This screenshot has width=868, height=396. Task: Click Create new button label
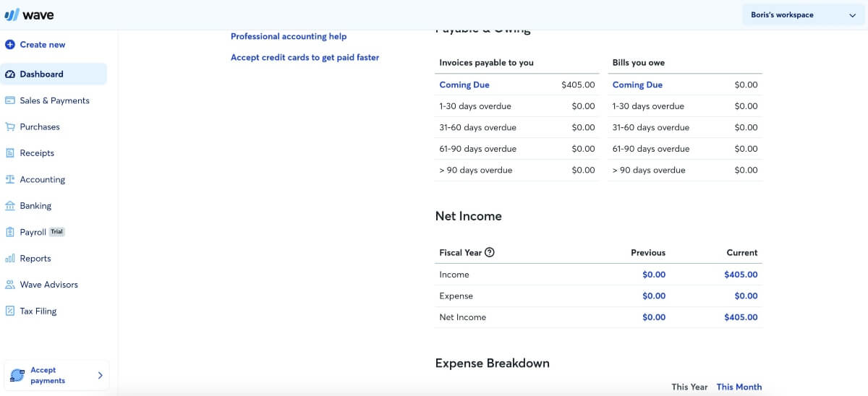coord(43,45)
